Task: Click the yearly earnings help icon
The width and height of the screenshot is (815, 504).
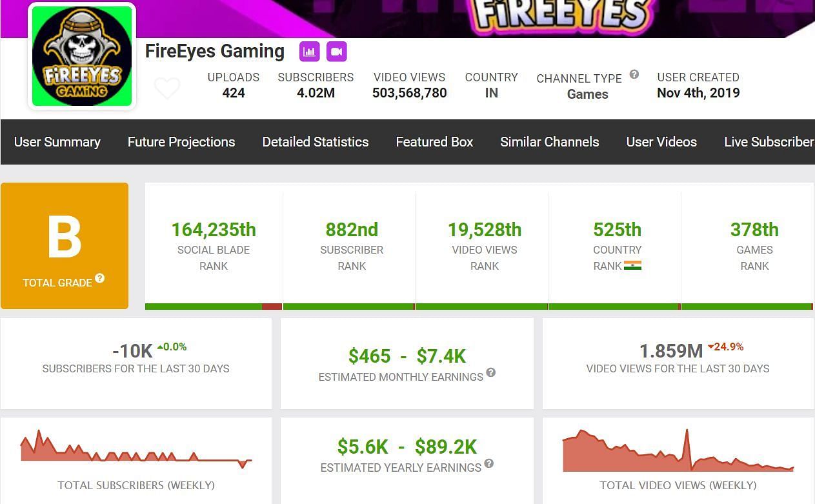Action: pos(489,463)
